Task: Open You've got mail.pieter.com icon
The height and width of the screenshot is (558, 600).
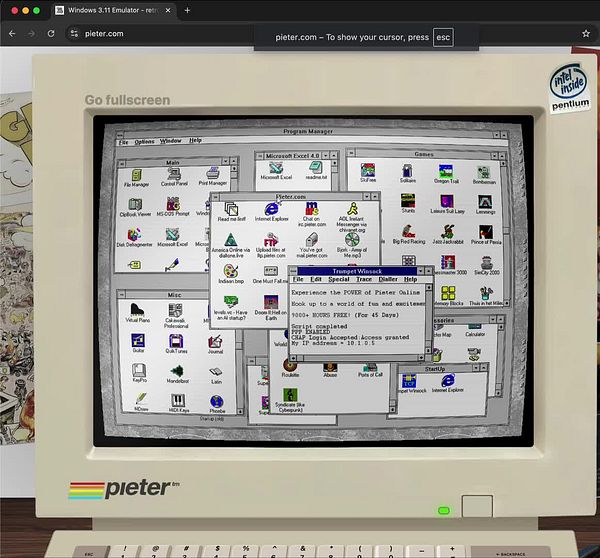Action: (312, 245)
